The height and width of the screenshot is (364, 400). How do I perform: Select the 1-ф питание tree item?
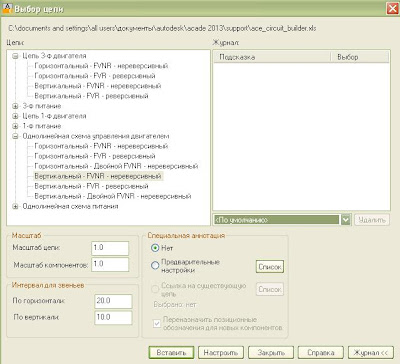tap(42, 126)
